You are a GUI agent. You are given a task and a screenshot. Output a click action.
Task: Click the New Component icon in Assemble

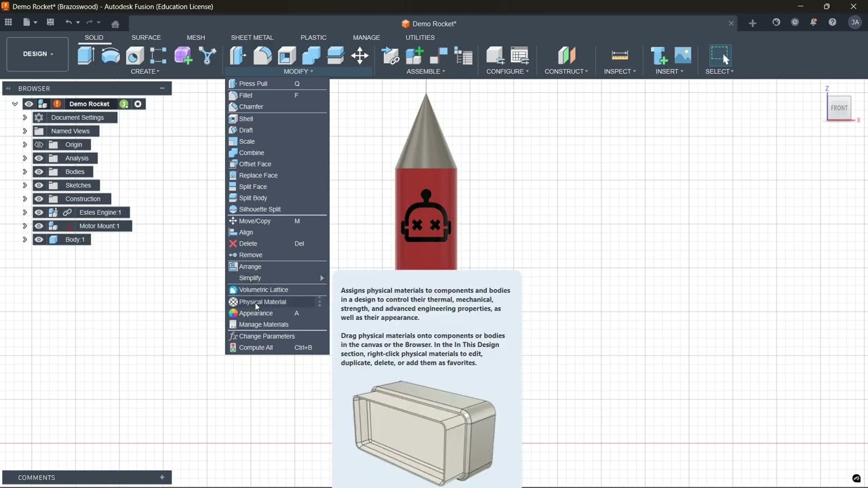(x=415, y=56)
